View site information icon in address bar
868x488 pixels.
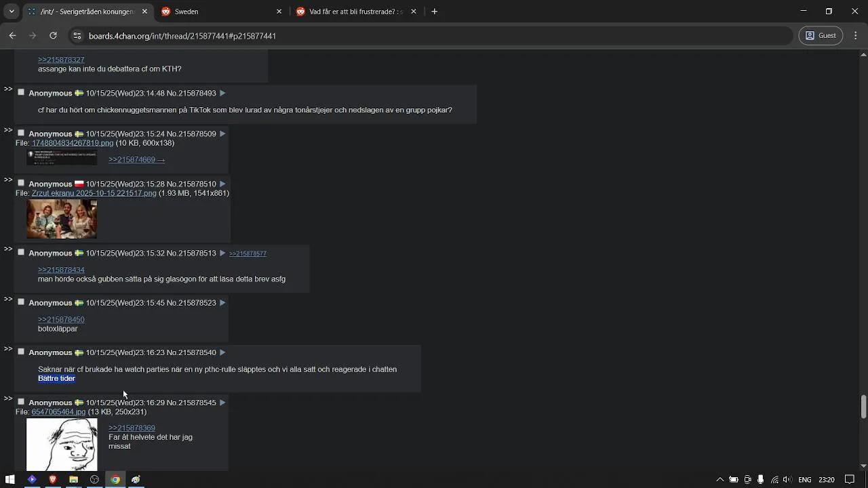[77, 36]
